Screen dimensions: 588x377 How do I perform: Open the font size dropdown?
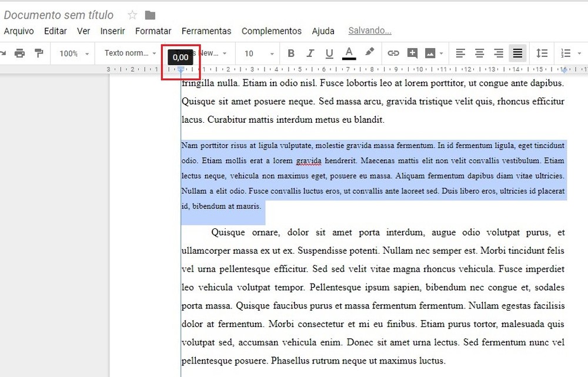click(258, 53)
